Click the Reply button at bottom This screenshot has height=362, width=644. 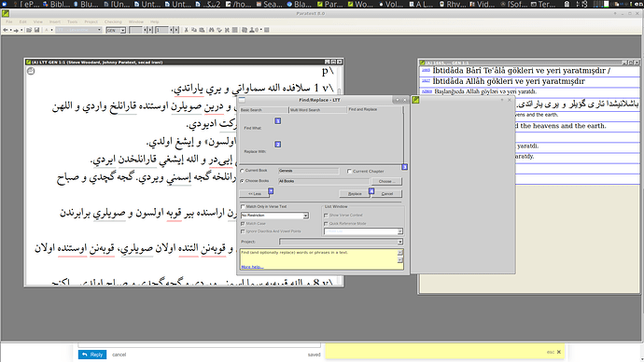[92, 355]
